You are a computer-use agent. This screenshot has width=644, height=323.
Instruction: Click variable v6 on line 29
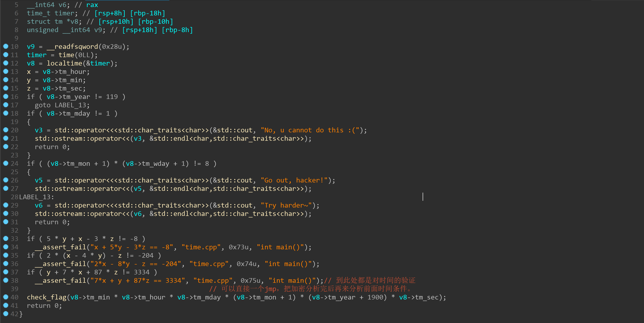39,206
